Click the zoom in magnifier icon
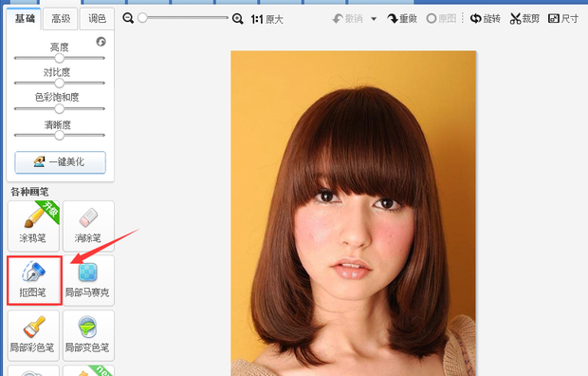Screen dimensions: 588x376 (x=238, y=18)
